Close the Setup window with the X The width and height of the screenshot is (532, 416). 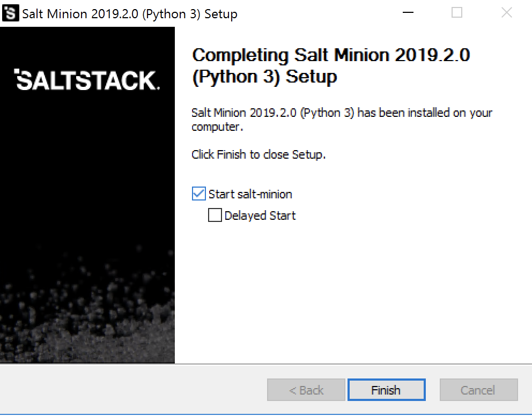click(506, 12)
